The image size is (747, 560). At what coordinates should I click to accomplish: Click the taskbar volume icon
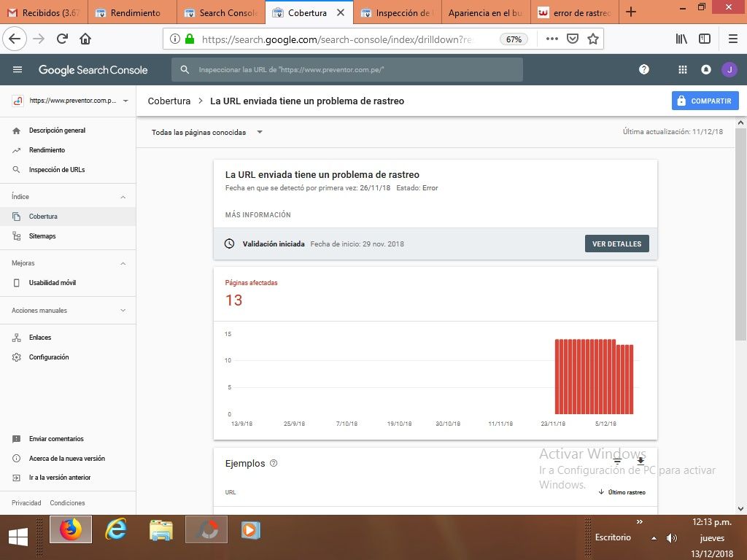(672, 538)
